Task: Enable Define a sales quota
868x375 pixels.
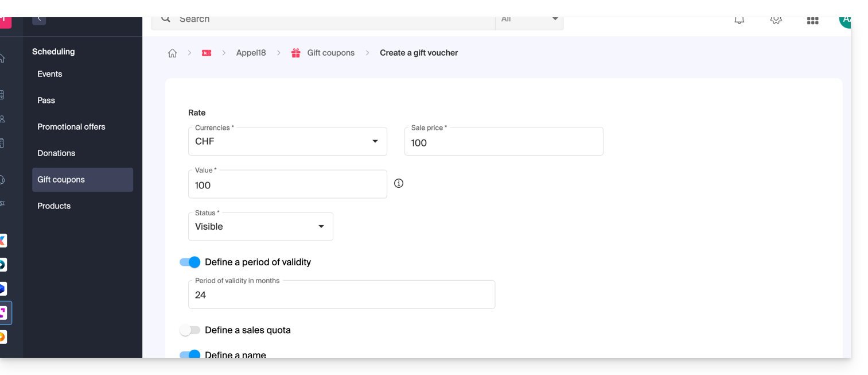Action: (x=190, y=330)
